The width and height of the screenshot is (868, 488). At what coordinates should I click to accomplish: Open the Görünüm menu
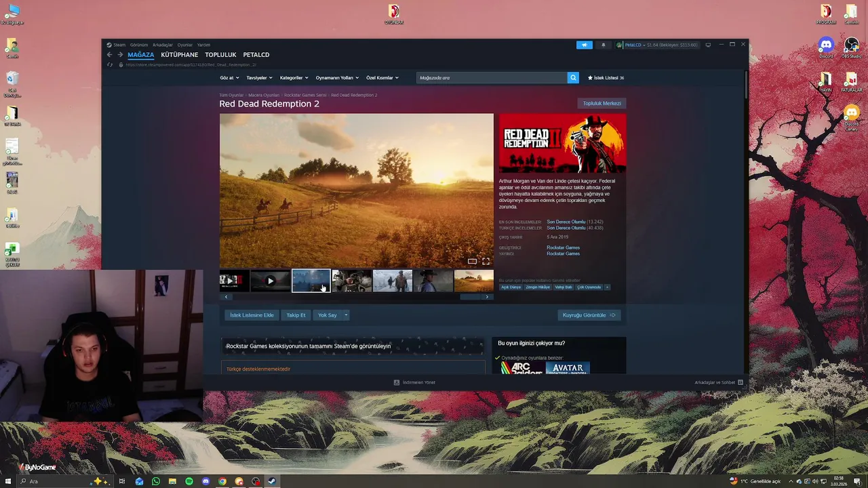(139, 45)
